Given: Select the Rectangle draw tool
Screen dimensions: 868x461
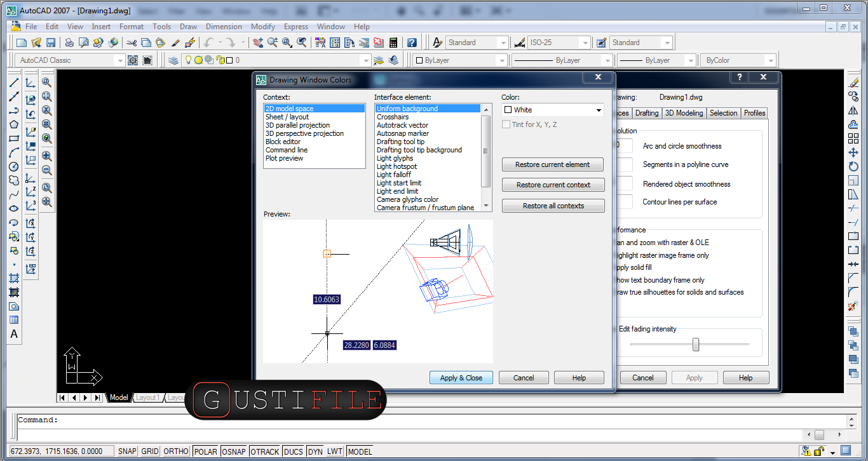Looking at the screenshot, I should [14, 138].
